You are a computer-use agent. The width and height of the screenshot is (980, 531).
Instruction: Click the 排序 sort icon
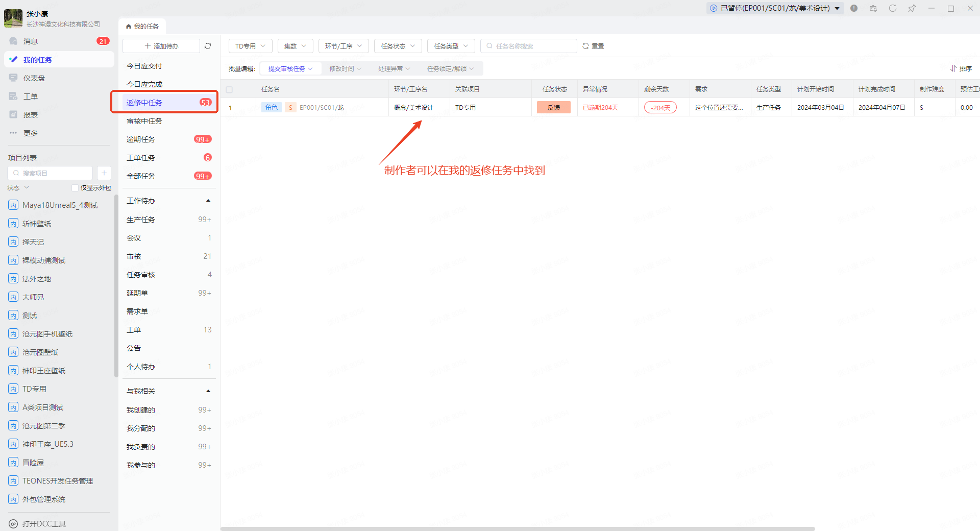point(953,68)
